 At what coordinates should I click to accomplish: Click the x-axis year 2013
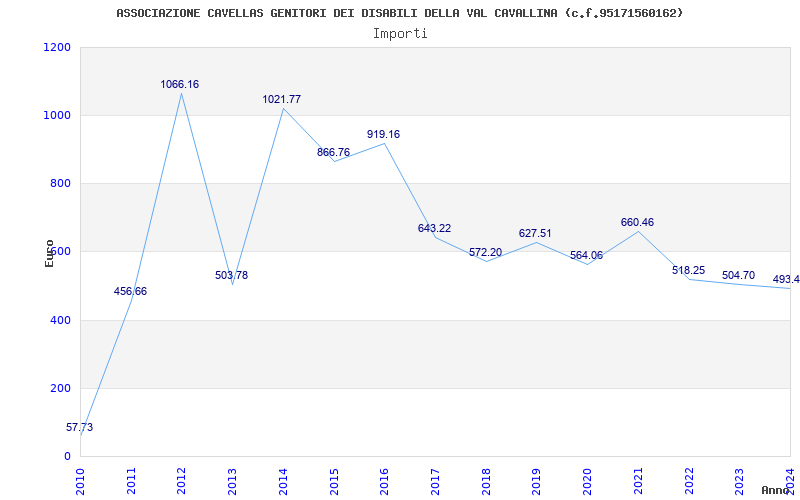coord(232,481)
